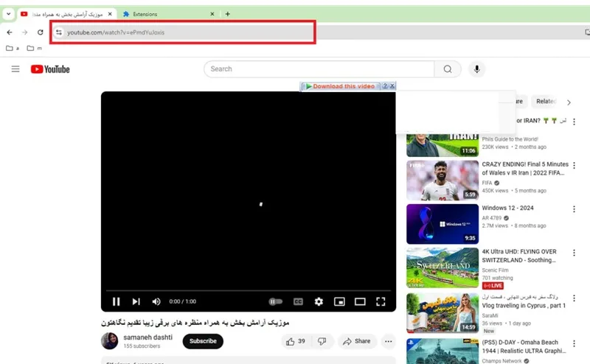Open menu for the IRAN video
This screenshot has width=590, height=364.
(x=575, y=122)
